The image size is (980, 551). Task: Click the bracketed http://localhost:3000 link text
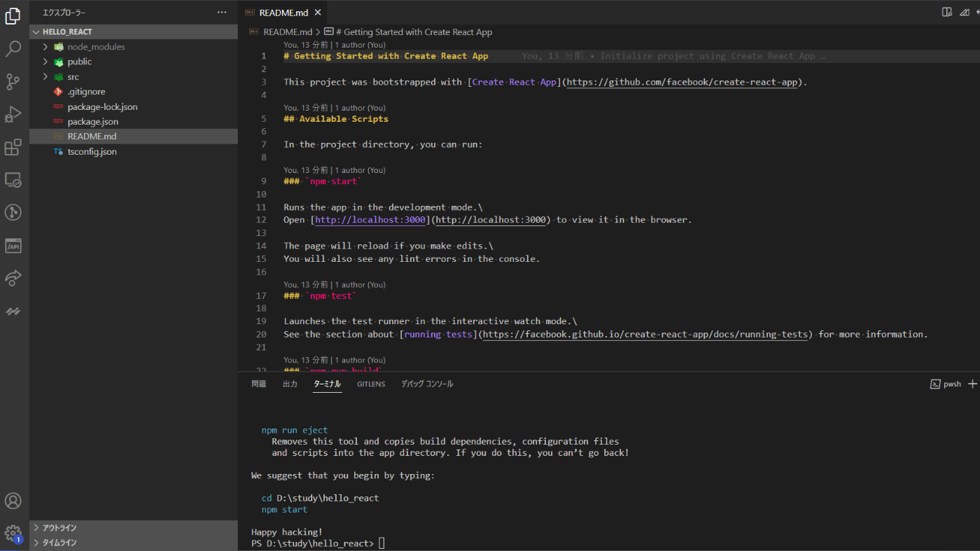pos(370,220)
